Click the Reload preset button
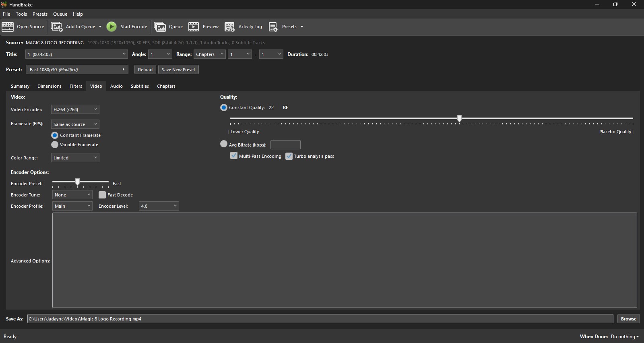 point(145,70)
